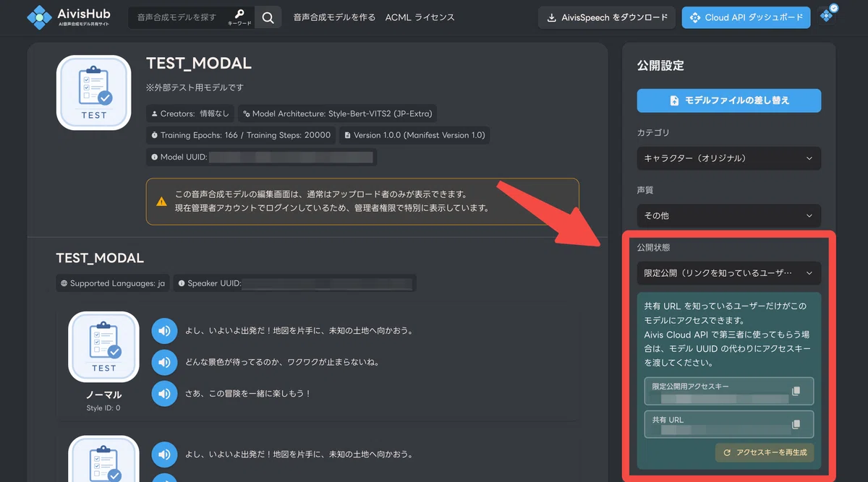Go to 音声合成モデルを作る menu item

[334, 17]
